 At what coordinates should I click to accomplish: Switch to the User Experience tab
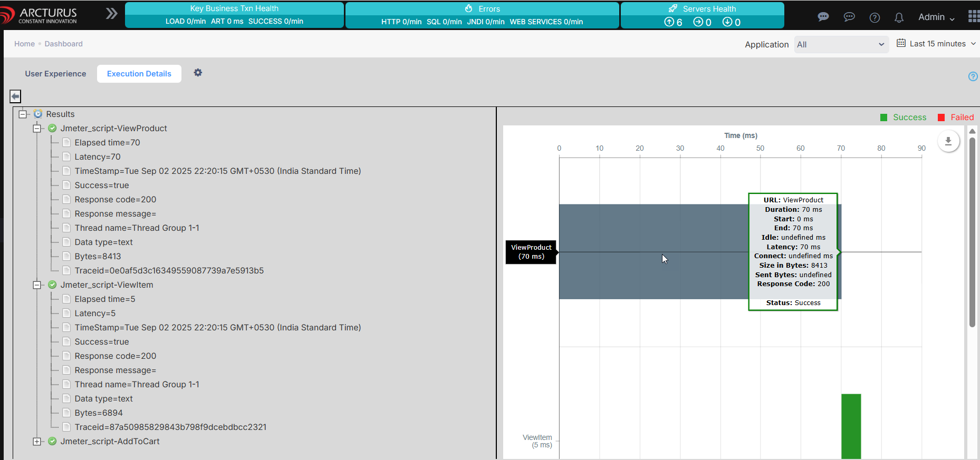[55, 74]
